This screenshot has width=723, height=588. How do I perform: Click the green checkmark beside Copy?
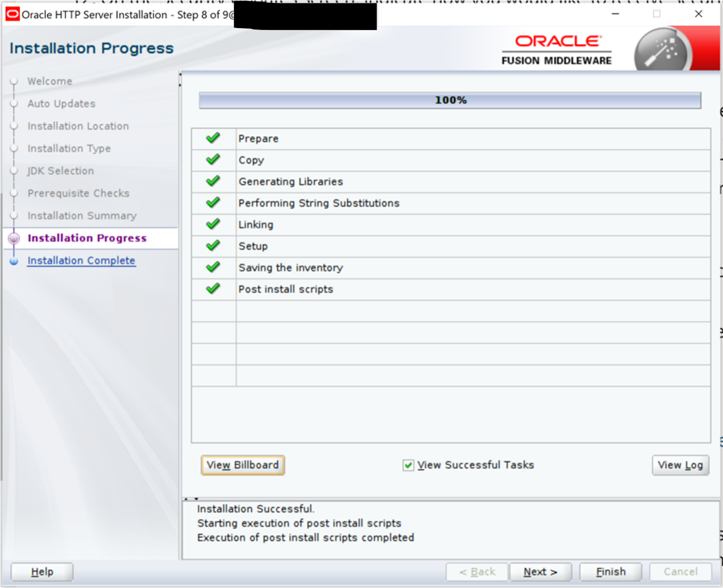(213, 160)
